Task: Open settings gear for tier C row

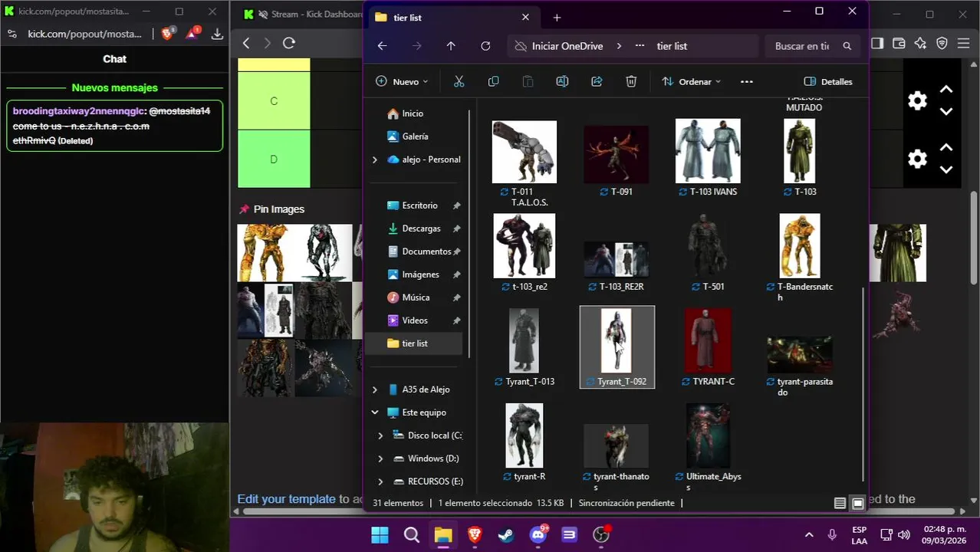Action: (917, 100)
